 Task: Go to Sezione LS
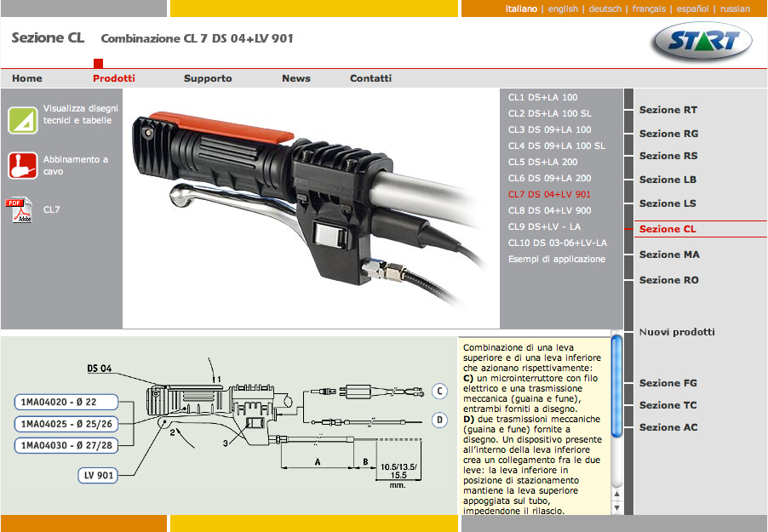click(668, 203)
